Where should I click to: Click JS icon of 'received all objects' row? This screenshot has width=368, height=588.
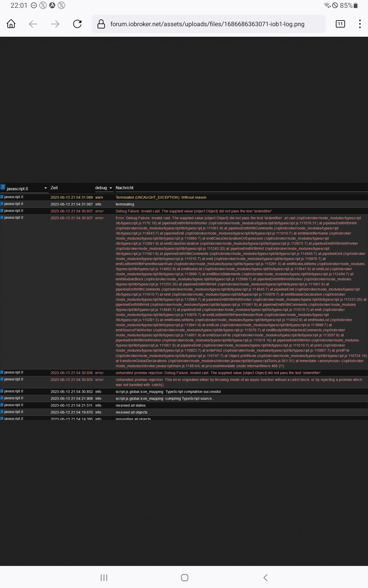click(x=2, y=412)
